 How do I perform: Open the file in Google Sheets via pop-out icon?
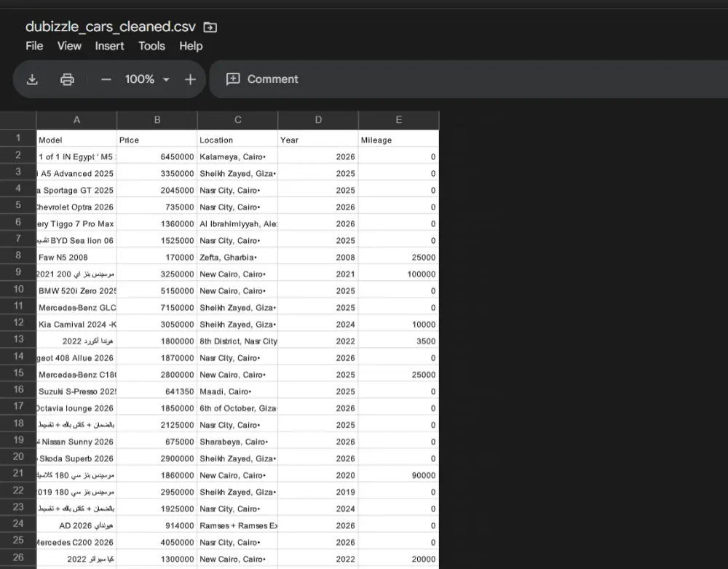pyautogui.click(x=209, y=26)
